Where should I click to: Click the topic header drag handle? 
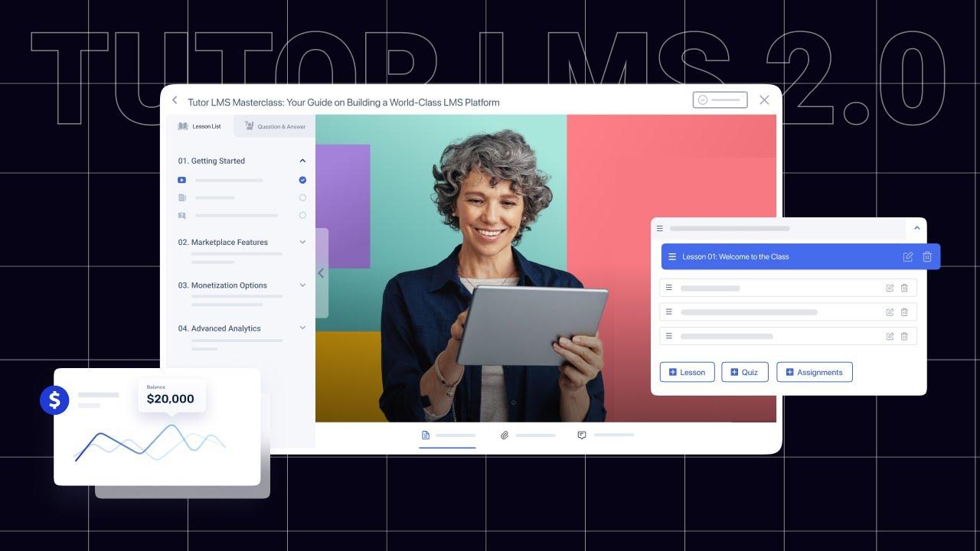[x=660, y=228]
